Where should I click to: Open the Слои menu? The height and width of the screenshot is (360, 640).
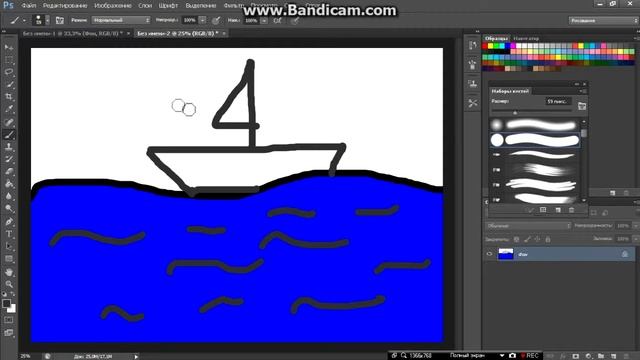tap(145, 6)
